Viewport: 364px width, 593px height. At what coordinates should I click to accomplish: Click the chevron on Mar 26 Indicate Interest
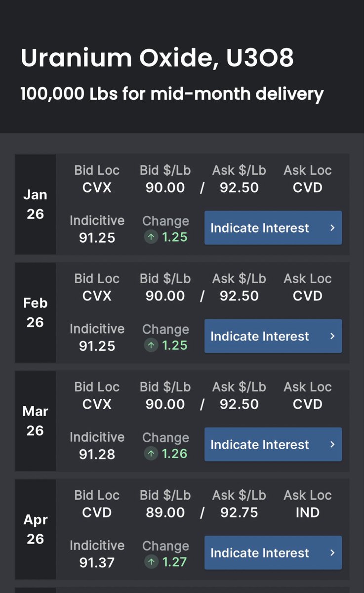[332, 444]
